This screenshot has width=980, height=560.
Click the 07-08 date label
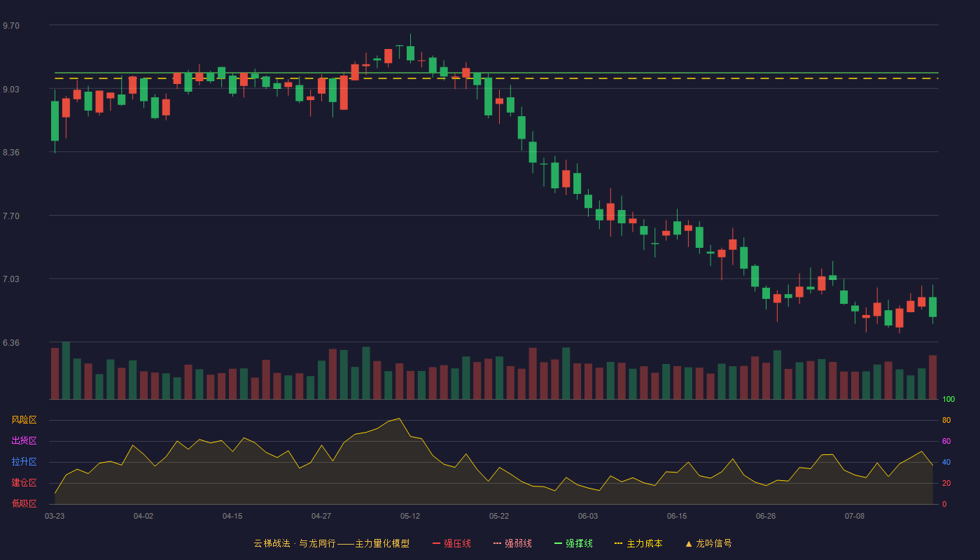[855, 516]
